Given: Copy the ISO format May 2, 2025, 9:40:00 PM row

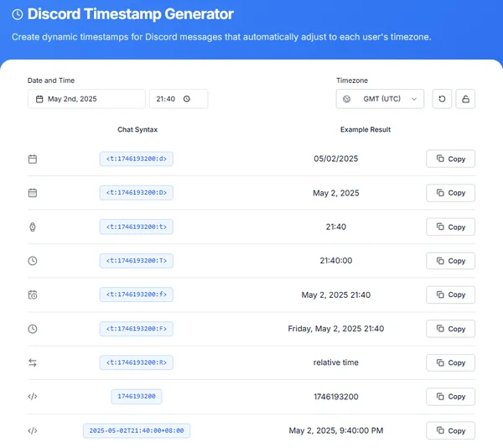Looking at the screenshot, I should tap(451, 430).
